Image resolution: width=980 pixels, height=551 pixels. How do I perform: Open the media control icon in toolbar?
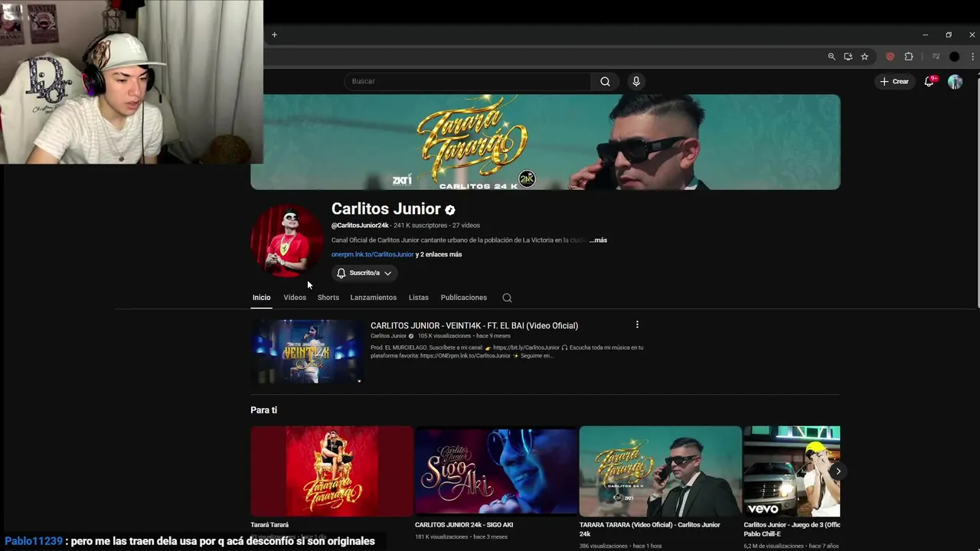[x=936, y=57]
